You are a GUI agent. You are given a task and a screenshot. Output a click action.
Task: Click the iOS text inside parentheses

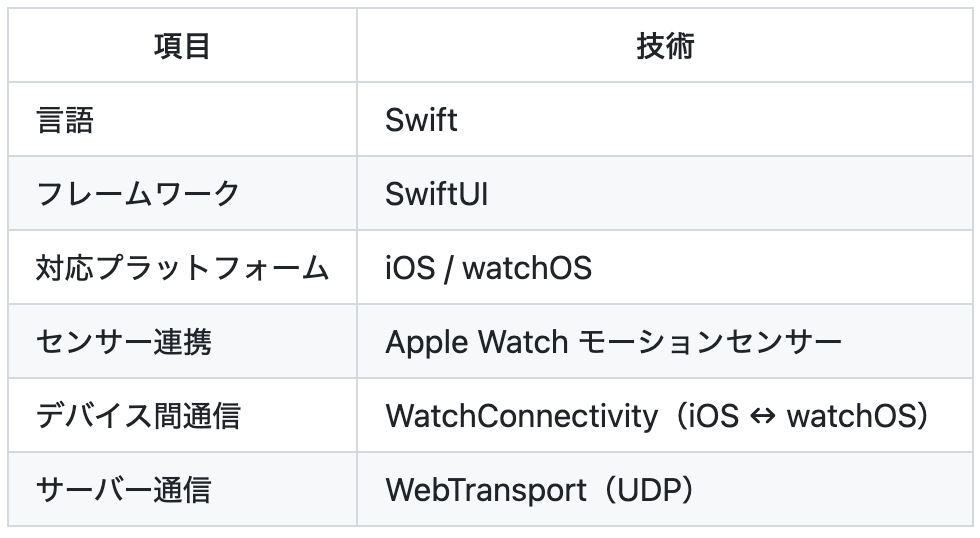714,416
